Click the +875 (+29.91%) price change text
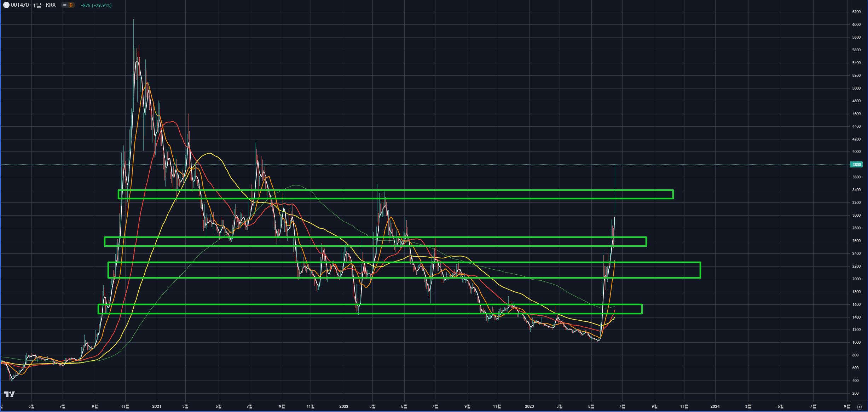 (x=96, y=6)
